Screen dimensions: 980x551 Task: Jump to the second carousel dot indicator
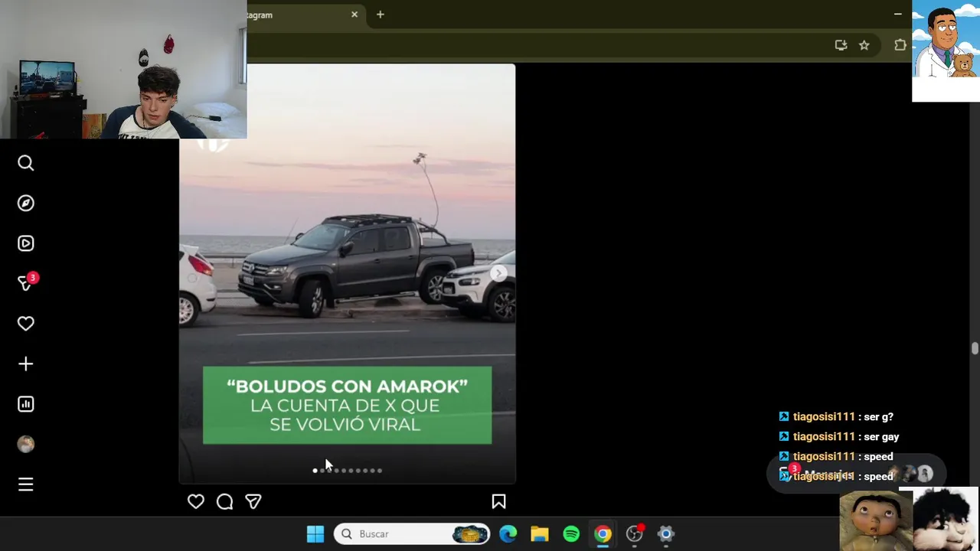coord(322,471)
